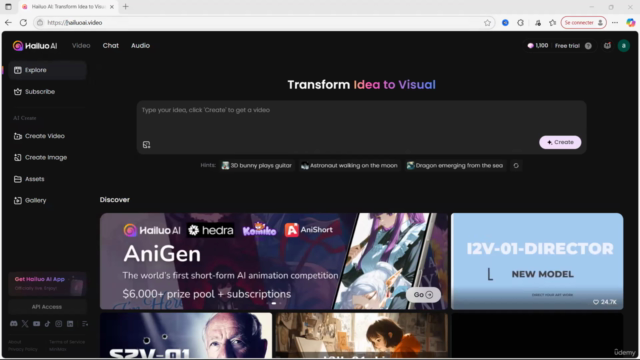Switch to the Audio tab
Screen dimensions: 640x360
tap(140, 46)
